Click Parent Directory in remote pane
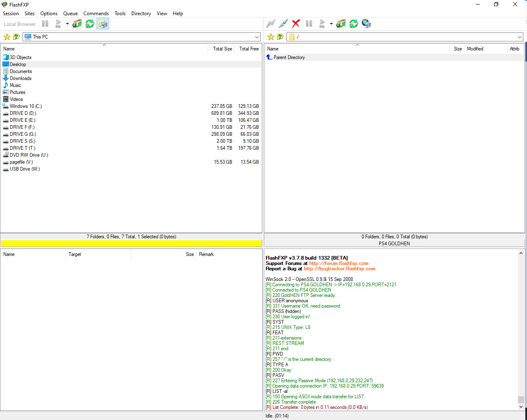Screen dimensions: 527x420 pyautogui.click(x=289, y=57)
